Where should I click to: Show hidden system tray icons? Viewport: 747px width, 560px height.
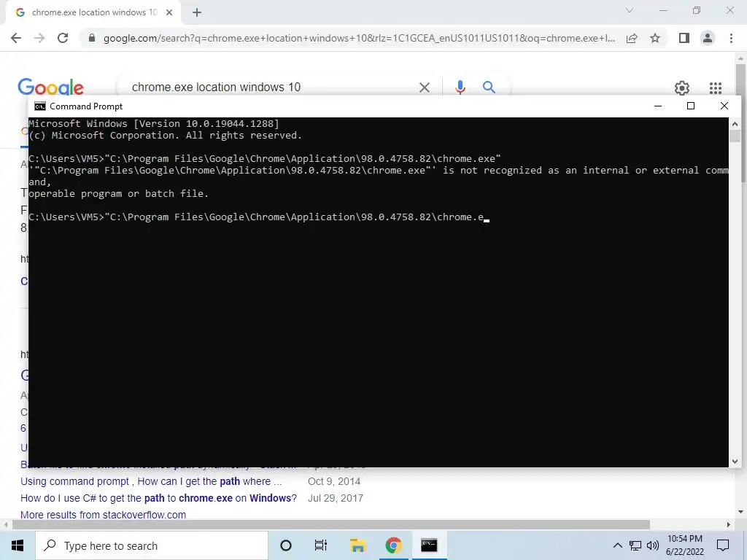pyautogui.click(x=617, y=545)
